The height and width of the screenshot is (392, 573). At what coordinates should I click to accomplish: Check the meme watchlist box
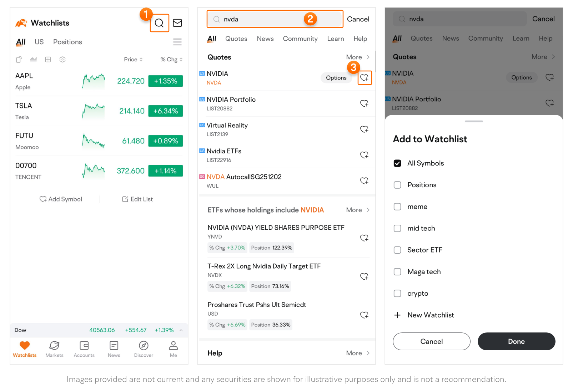pos(397,207)
